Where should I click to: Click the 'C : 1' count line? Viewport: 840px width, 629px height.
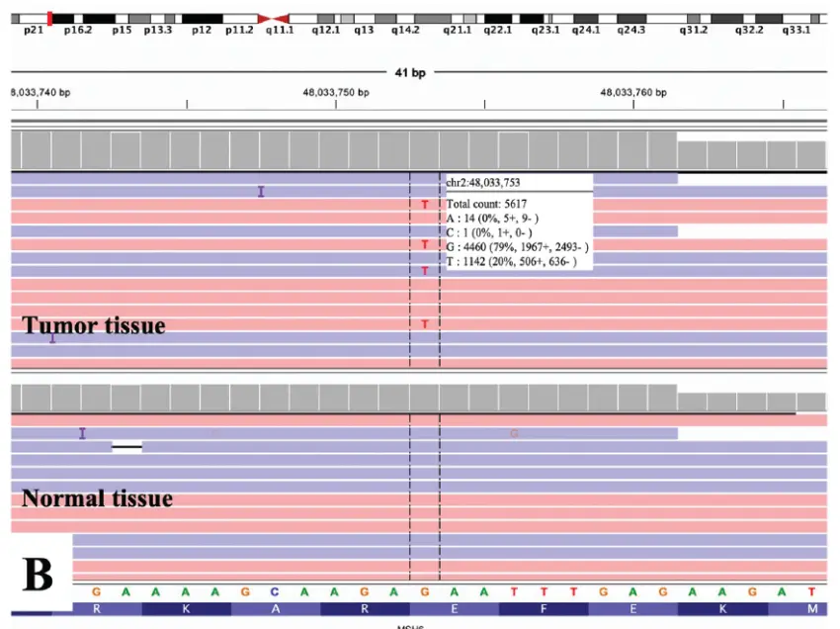(x=489, y=232)
